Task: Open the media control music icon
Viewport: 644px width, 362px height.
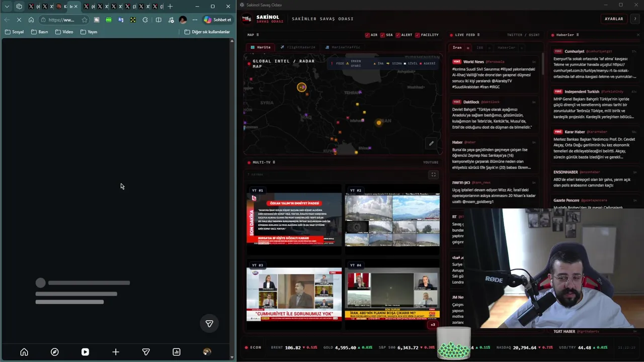Action: [171, 20]
